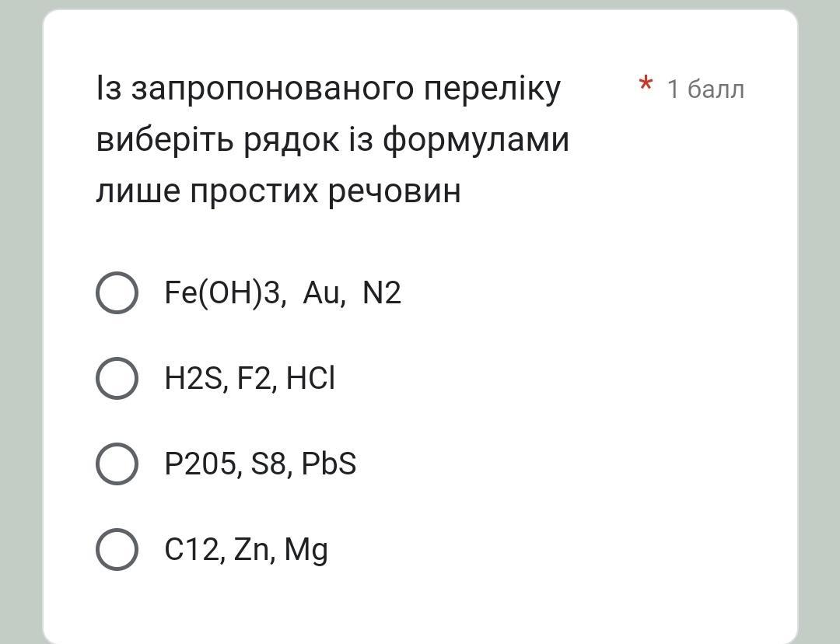Click the "лише простих речовин" text line
The width and height of the screenshot is (840, 644).
click(x=278, y=191)
